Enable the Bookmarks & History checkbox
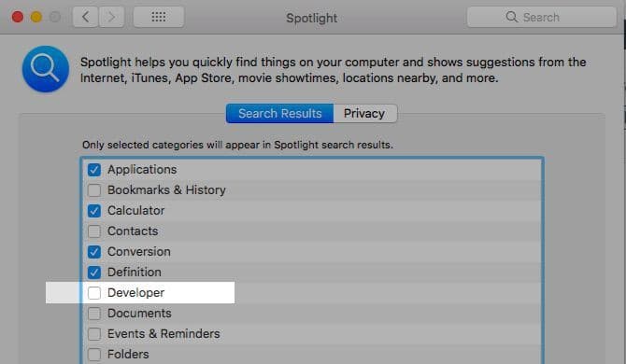This screenshot has height=364, width=626. point(94,190)
